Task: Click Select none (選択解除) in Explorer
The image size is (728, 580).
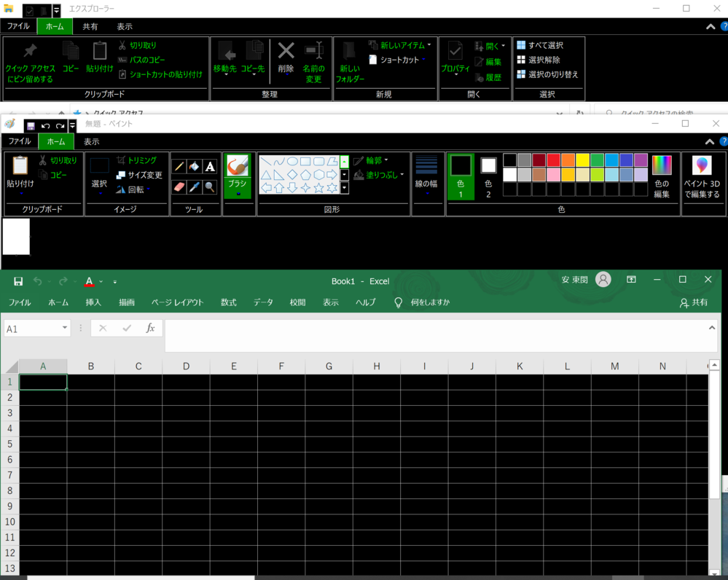Action: tap(539, 60)
